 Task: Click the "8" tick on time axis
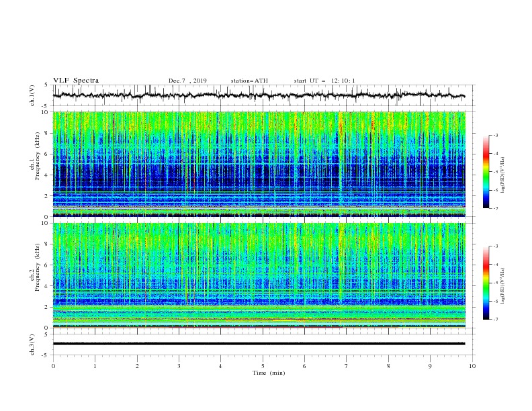388,366
